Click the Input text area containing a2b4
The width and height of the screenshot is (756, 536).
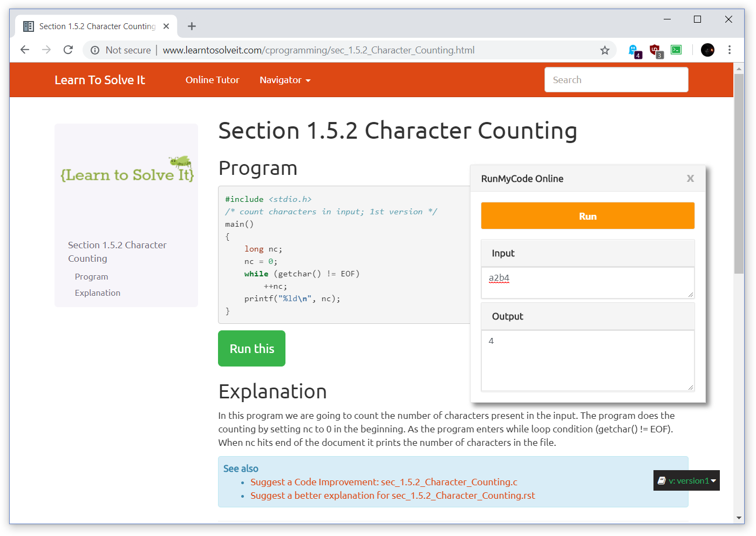tap(588, 283)
